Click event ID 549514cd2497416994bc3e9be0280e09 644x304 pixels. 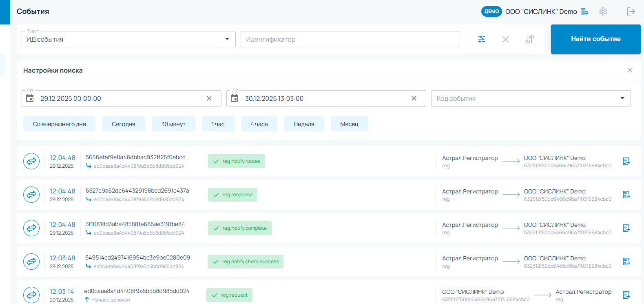tap(137, 257)
